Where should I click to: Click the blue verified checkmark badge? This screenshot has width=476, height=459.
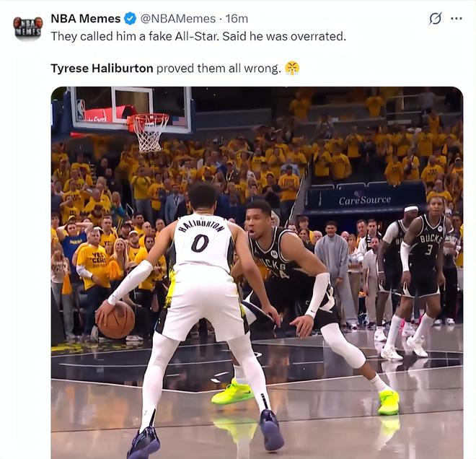point(131,19)
